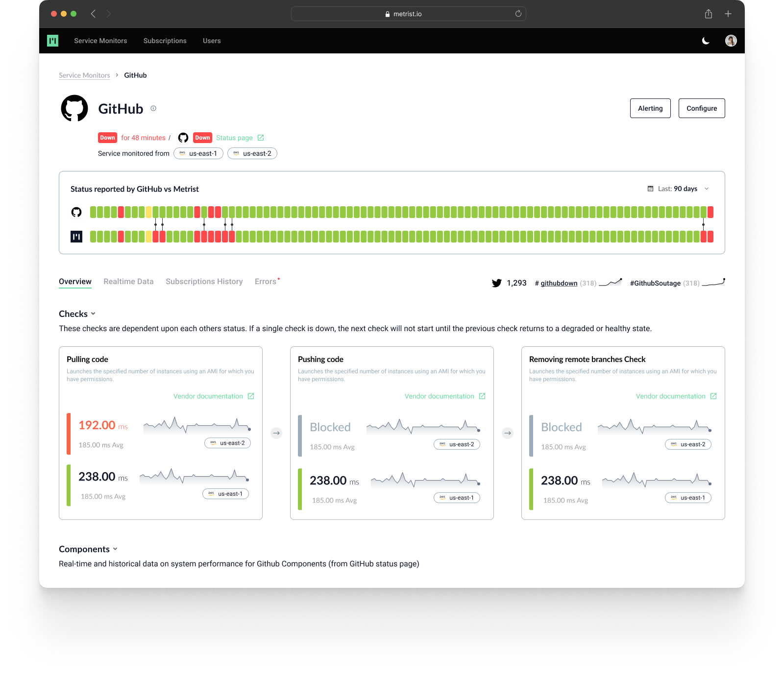Open Vendor documentation link in Pushing code
The height and width of the screenshot is (676, 784).
click(x=440, y=396)
